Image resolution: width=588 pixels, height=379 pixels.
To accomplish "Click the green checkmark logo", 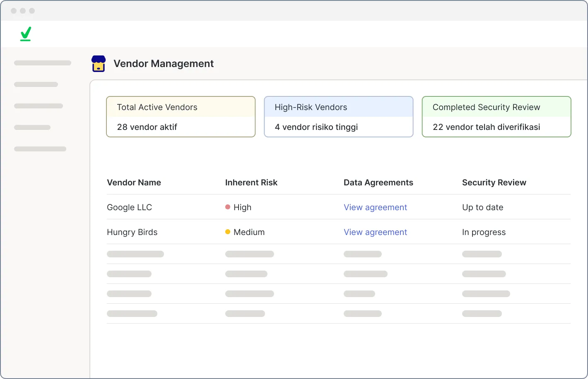I will tap(26, 34).
